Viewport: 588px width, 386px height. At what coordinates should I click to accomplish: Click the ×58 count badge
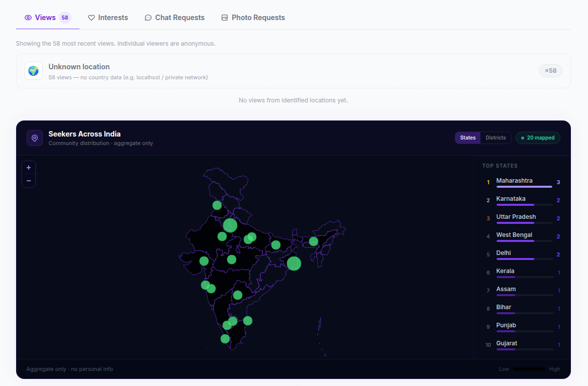(550, 70)
